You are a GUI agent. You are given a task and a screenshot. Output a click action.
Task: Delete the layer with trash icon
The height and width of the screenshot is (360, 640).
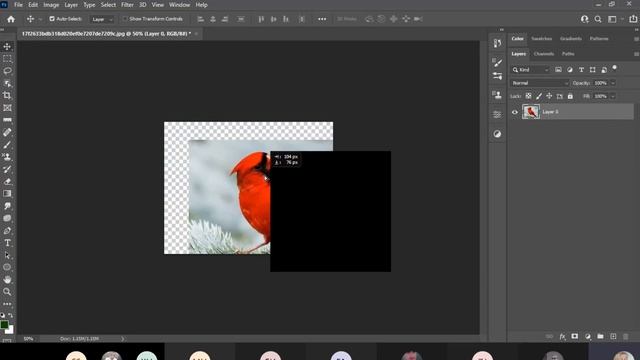tap(626, 336)
